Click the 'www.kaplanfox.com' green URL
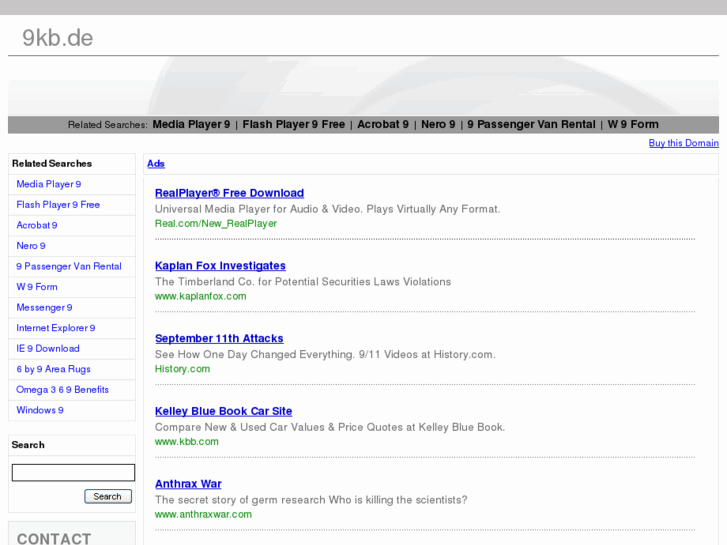 [200, 296]
